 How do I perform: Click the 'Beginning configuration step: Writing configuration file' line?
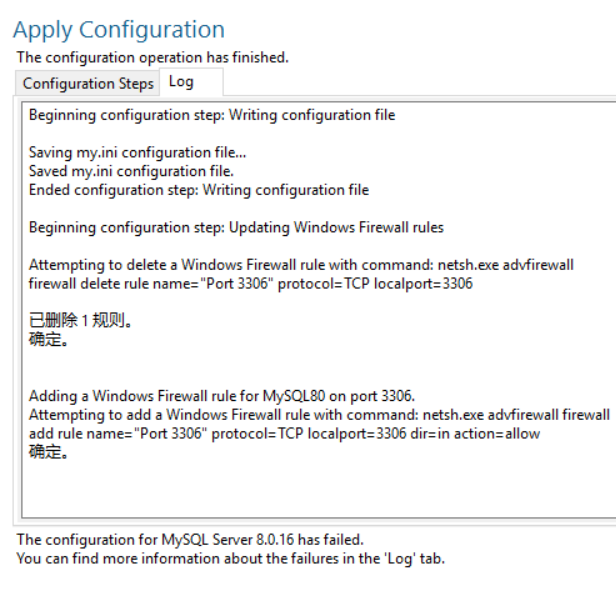211,115
